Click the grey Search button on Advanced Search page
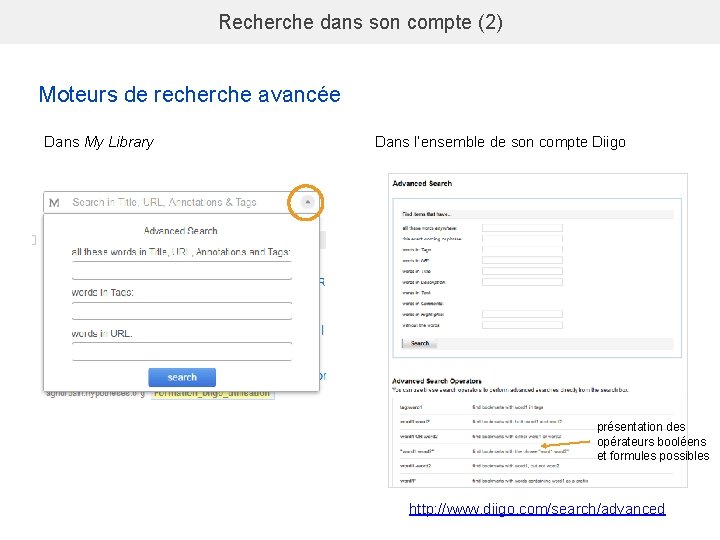 [419, 343]
